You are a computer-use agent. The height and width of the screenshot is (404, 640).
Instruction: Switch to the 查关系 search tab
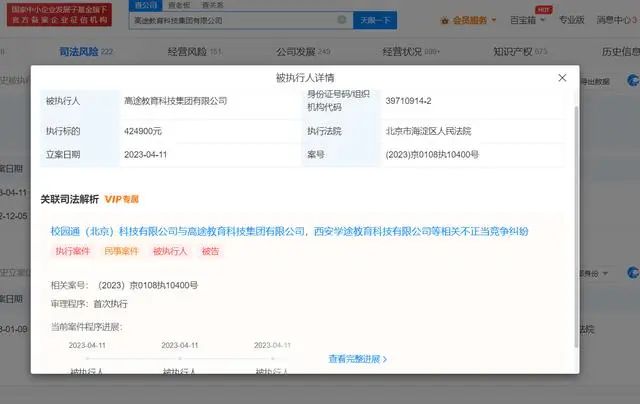(x=213, y=5)
